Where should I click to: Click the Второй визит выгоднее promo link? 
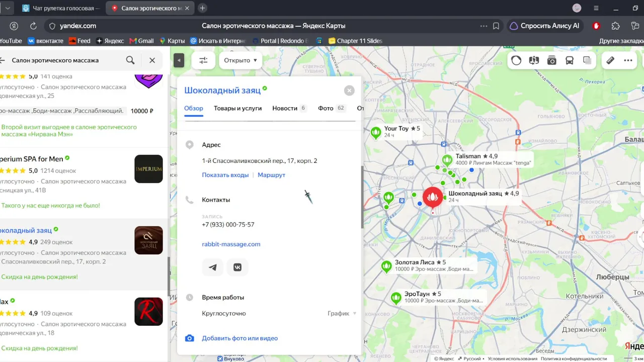click(x=69, y=131)
